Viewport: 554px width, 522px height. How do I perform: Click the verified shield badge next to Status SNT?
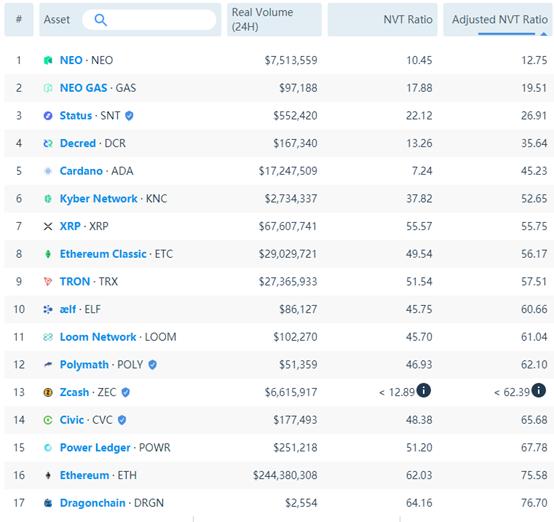pyautogui.click(x=129, y=116)
